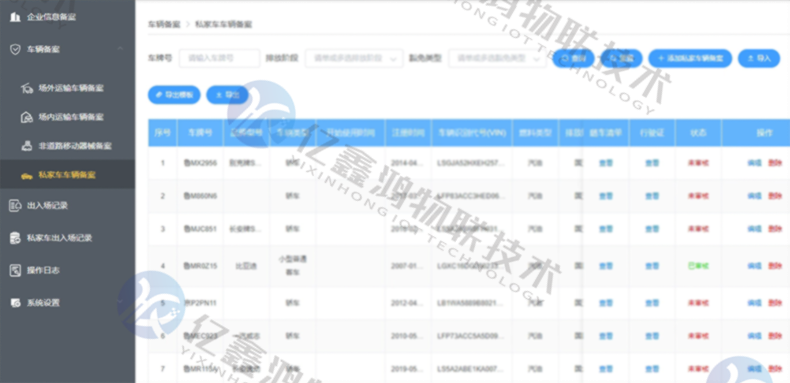Image resolution: width=790 pixels, height=383 pixels.
Task: Click the truck icon beside 场外运输车辆备案
Action: tap(27, 89)
